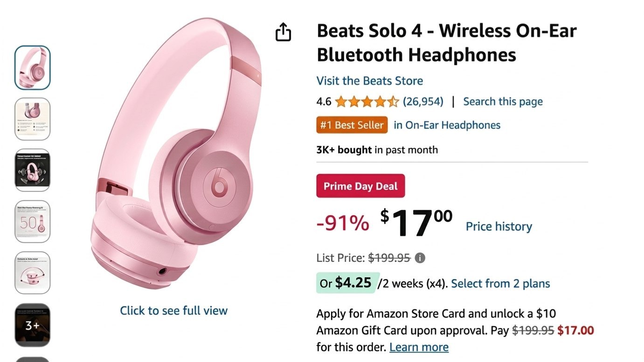Select the second product feature thumbnail
The image size is (644, 362).
[x=33, y=119]
